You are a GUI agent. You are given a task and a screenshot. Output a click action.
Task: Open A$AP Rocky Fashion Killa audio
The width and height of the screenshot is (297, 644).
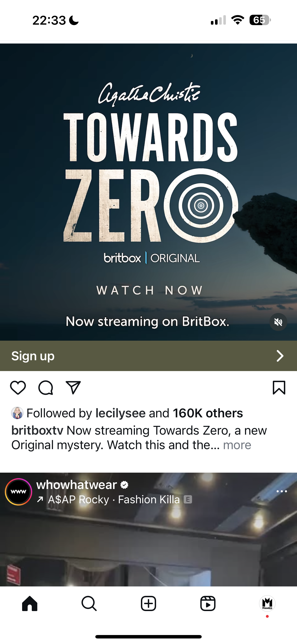click(x=114, y=500)
